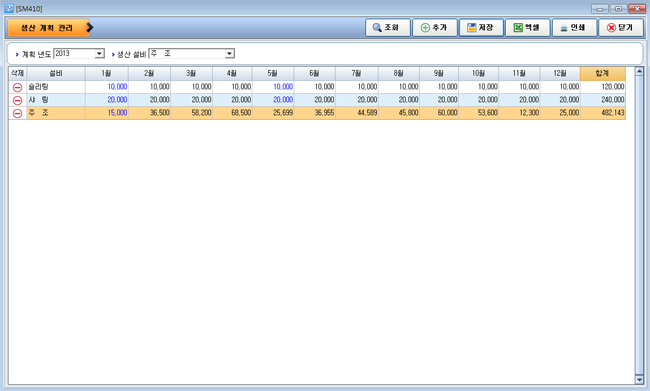
Task: Select the 68,500 cell
Action: 232,113
